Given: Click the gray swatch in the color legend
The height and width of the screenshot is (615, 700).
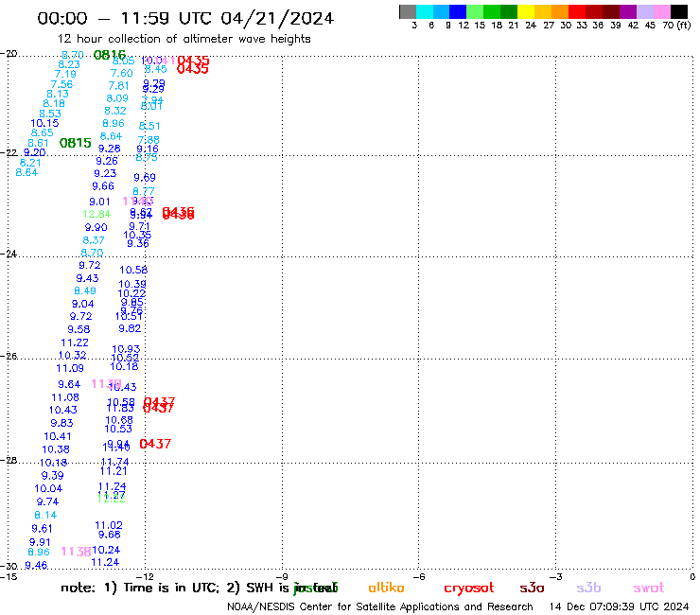Looking at the screenshot, I should (x=408, y=11).
